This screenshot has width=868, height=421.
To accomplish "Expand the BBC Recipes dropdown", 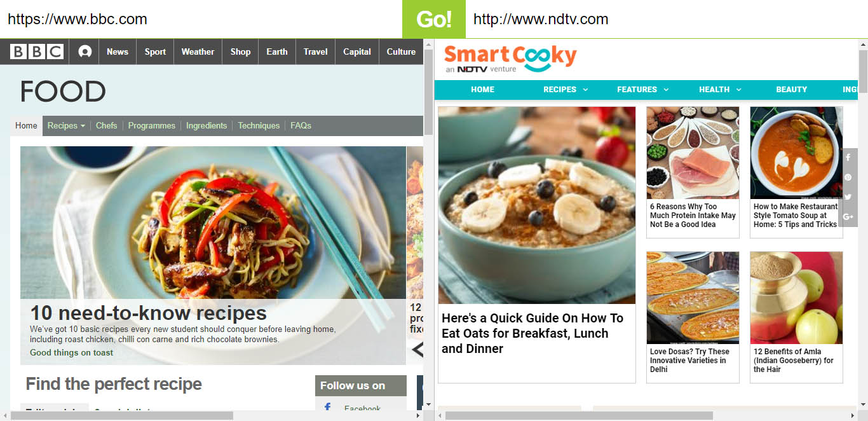I will click(66, 125).
